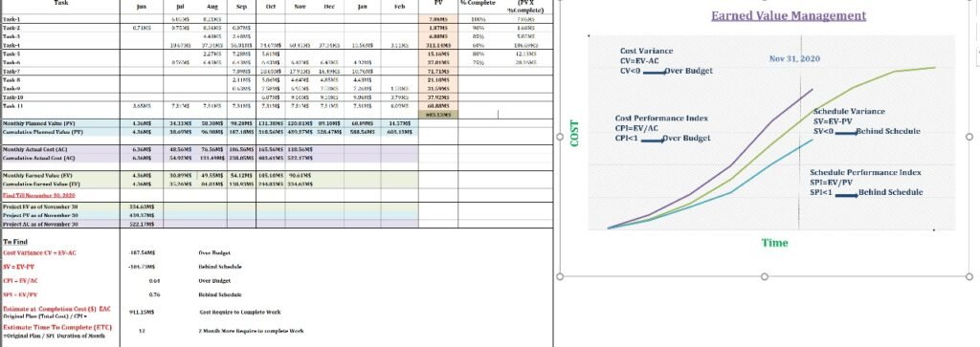This screenshot has height=347, width=980.
Task: Click the chart's bottom-center selection handle
Action: 764,276
